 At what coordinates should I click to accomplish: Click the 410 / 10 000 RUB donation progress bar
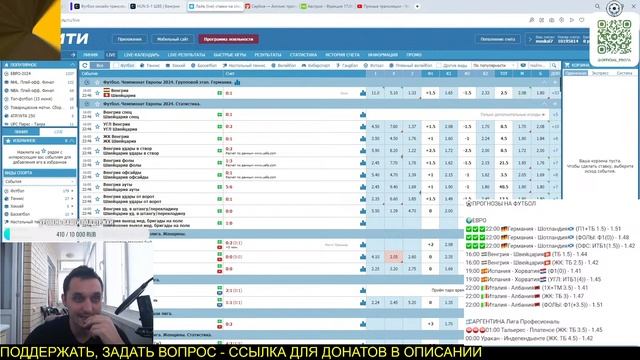pos(76,234)
